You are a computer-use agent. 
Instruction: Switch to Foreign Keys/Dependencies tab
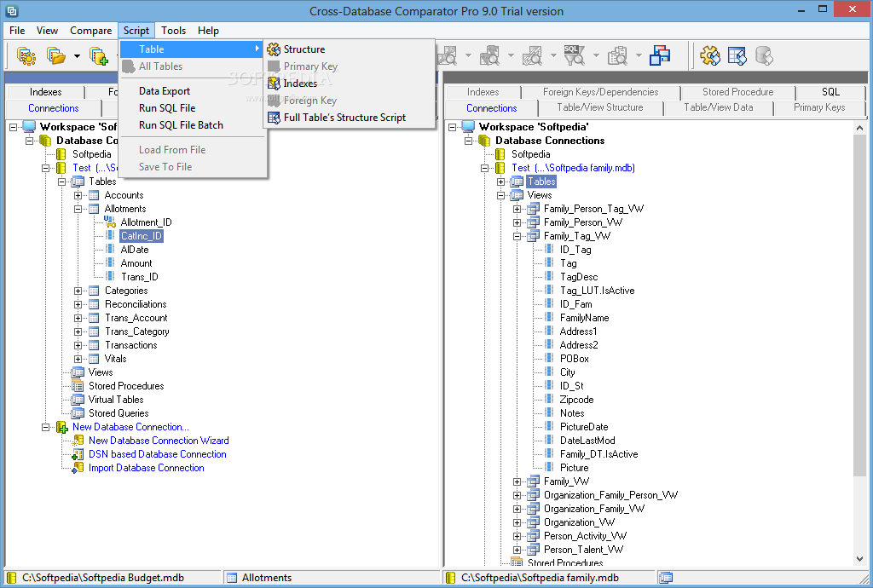pos(601,92)
